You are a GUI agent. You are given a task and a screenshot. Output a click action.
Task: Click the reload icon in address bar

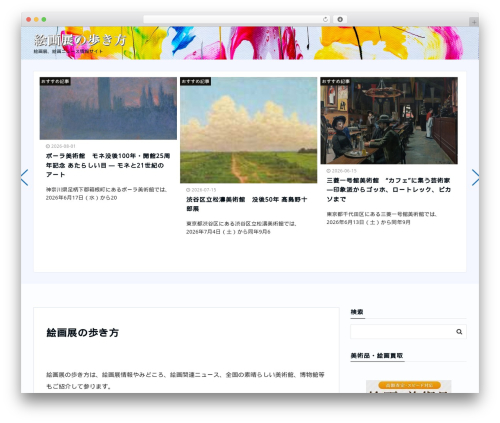click(325, 20)
